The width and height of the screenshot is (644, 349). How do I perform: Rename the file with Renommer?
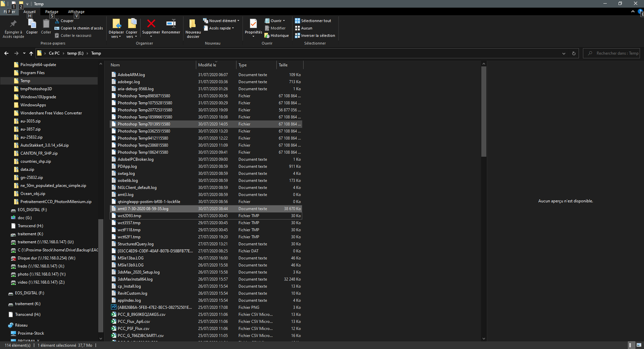click(171, 27)
